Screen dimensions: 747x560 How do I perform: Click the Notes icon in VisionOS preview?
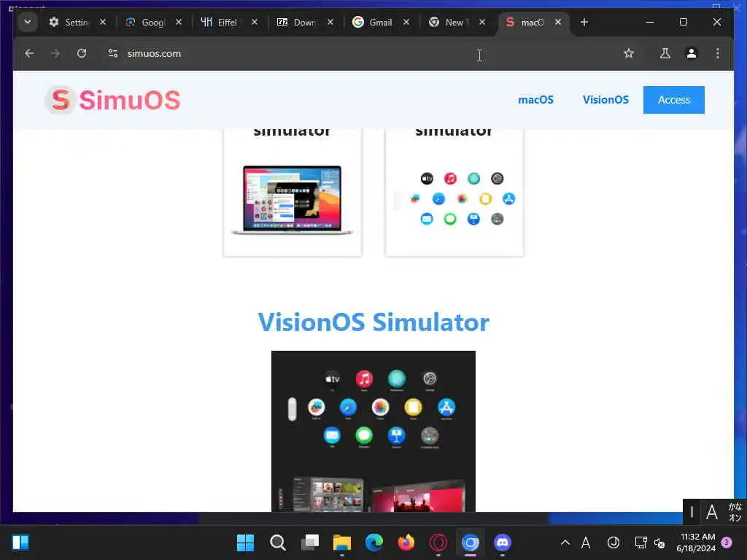(x=413, y=407)
